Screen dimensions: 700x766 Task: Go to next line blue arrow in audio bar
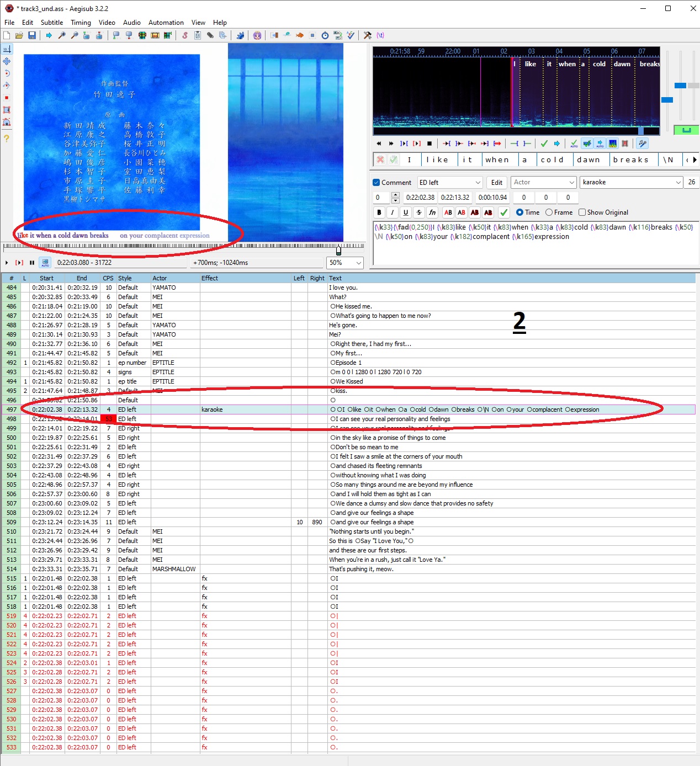[x=557, y=143]
